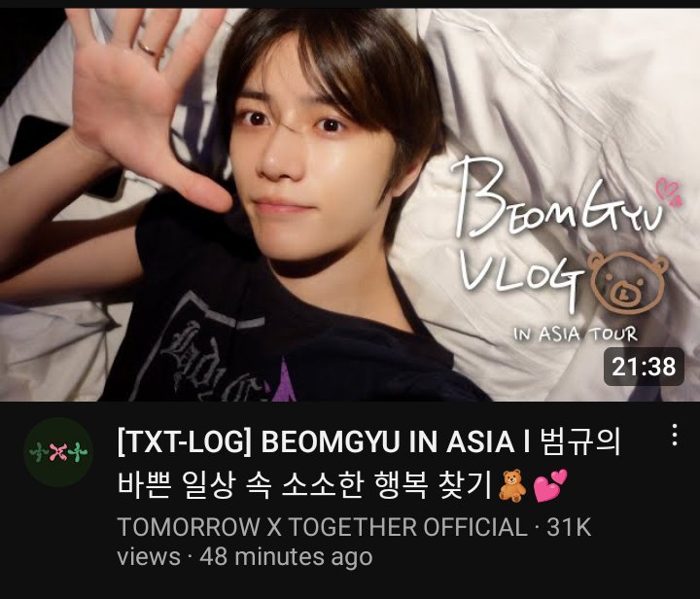Viewport: 700px width, 599px height.
Task: Click the 21:38 duration badge
Action: click(644, 367)
